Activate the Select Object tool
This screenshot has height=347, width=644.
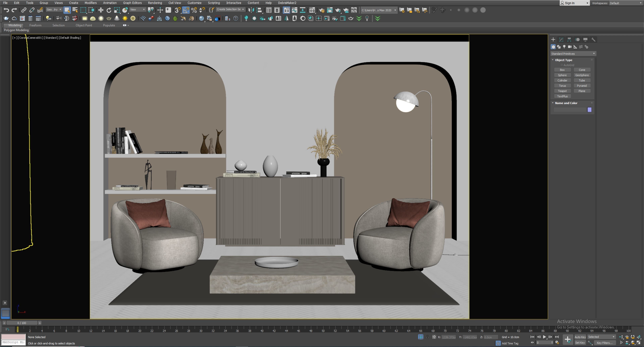[67, 10]
